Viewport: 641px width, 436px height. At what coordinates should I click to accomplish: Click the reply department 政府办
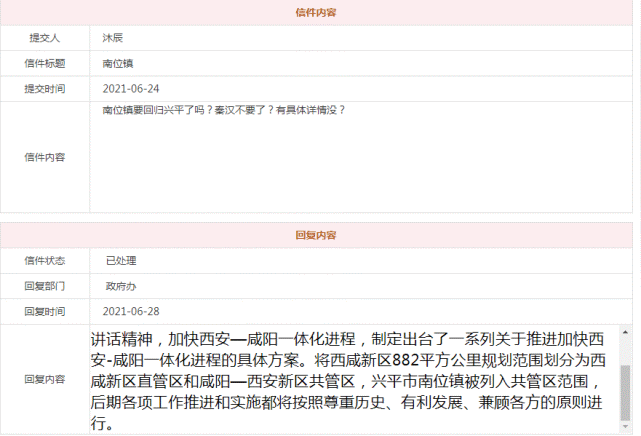(x=121, y=286)
